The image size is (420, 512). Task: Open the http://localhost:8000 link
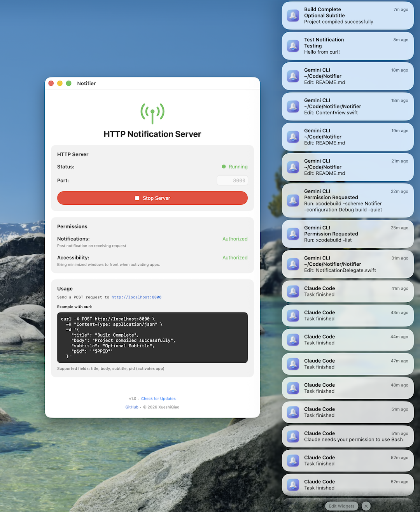[x=136, y=297]
